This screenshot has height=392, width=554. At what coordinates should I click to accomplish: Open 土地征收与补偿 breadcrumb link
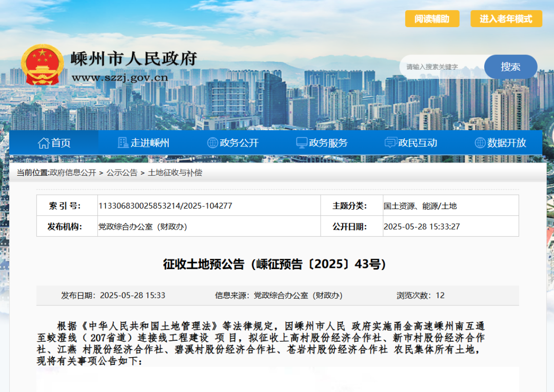[x=175, y=173]
